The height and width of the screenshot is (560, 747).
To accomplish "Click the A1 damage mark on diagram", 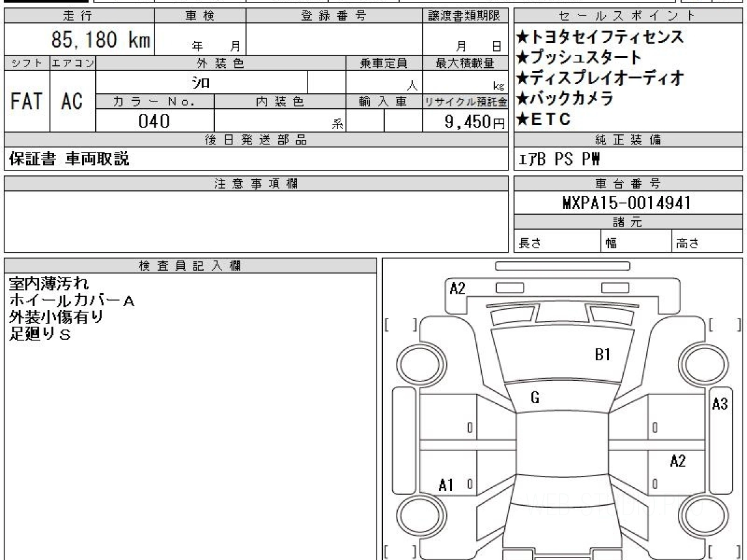I will 446,485.
